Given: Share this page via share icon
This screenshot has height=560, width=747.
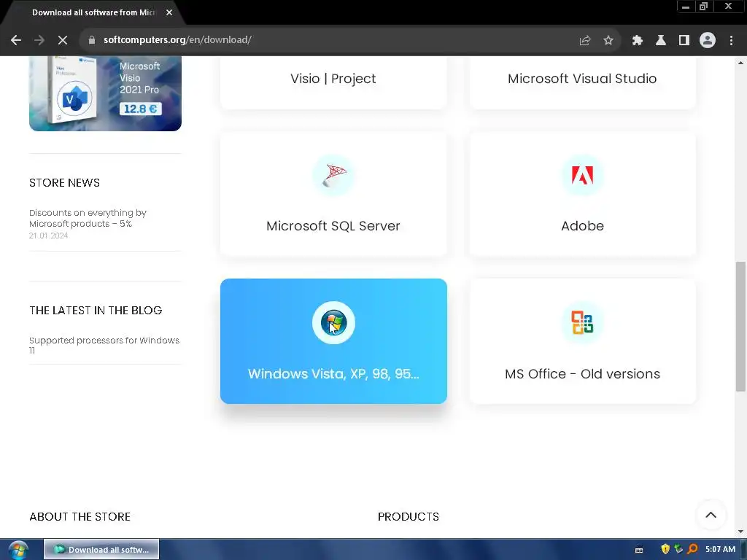Looking at the screenshot, I should pyautogui.click(x=585, y=41).
